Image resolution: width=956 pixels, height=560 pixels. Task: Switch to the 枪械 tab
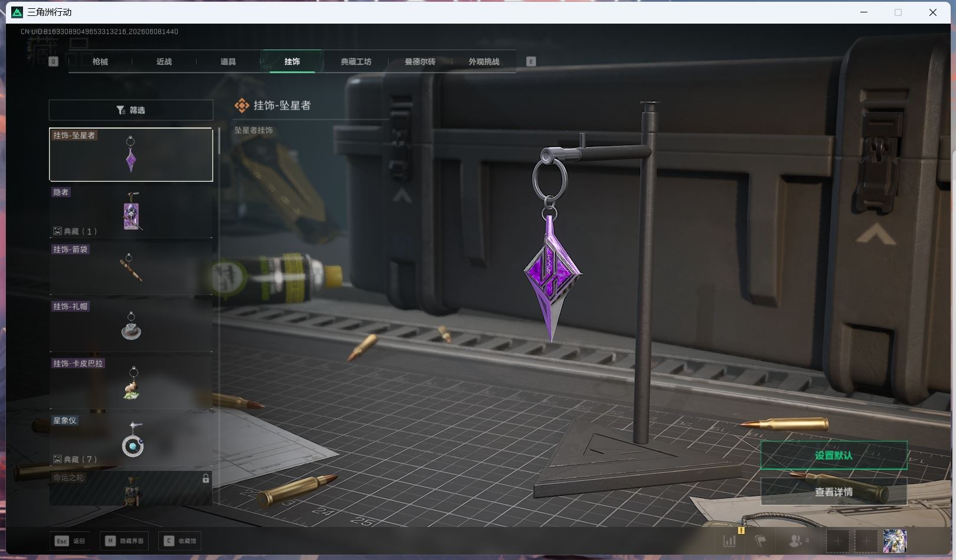pyautogui.click(x=100, y=61)
